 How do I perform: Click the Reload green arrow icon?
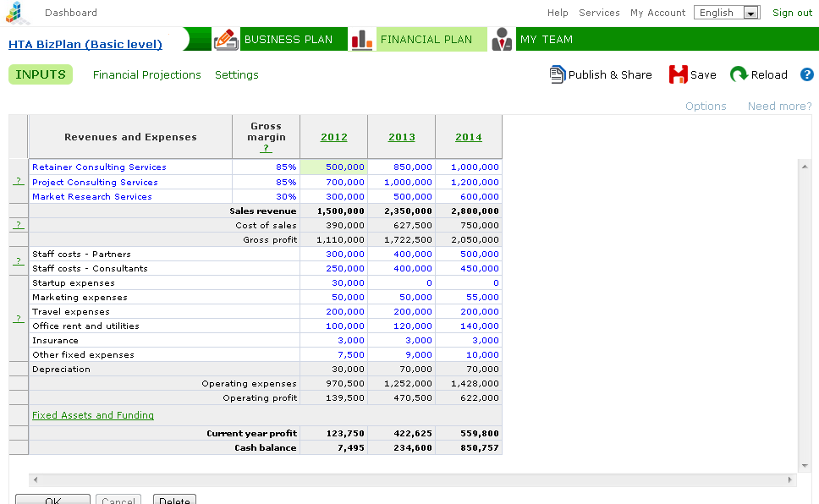coord(739,74)
